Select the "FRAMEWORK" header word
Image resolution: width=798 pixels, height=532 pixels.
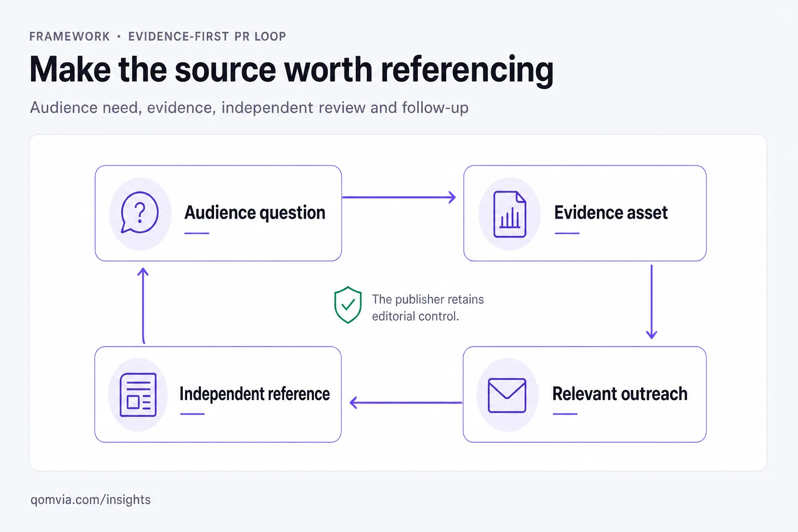click(x=70, y=36)
